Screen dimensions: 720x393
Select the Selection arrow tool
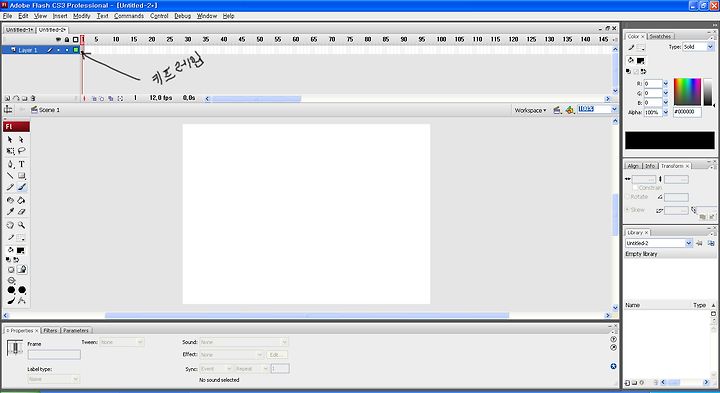[x=10, y=140]
